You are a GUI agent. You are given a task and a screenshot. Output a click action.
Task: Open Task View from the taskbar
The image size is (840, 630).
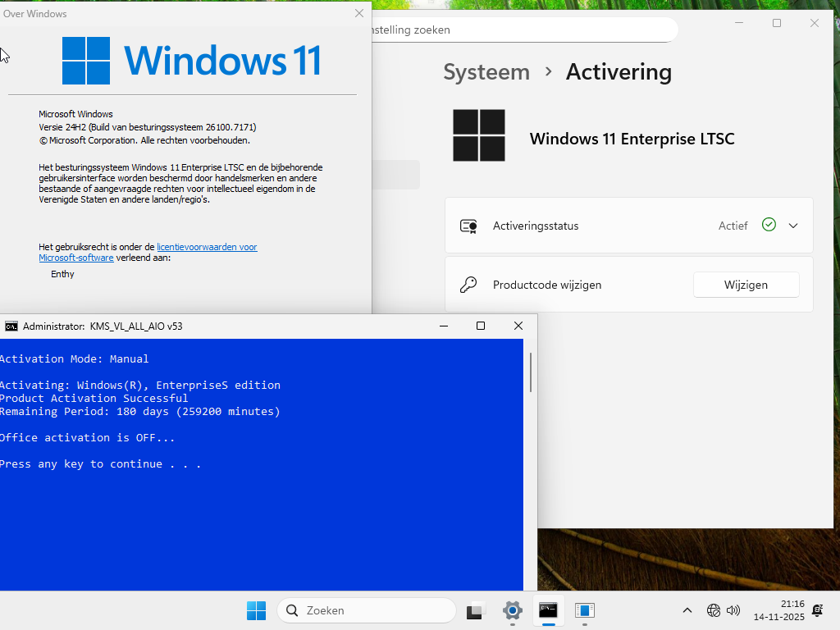[x=475, y=610]
